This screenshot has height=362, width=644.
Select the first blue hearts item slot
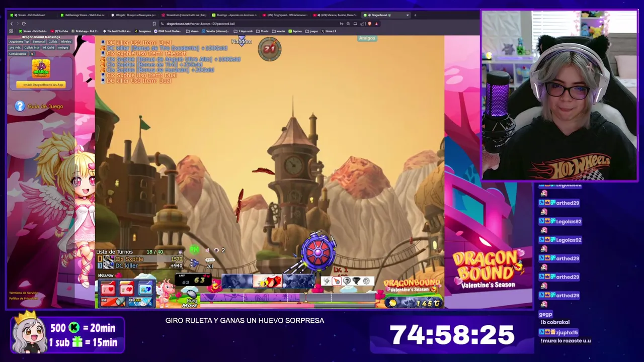[237, 281]
